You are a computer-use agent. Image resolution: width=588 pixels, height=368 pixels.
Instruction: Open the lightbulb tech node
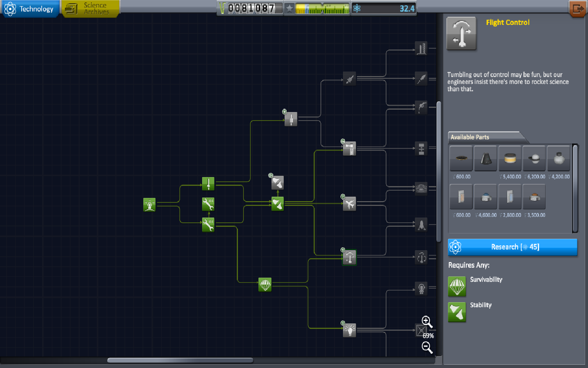pyautogui.click(x=350, y=330)
